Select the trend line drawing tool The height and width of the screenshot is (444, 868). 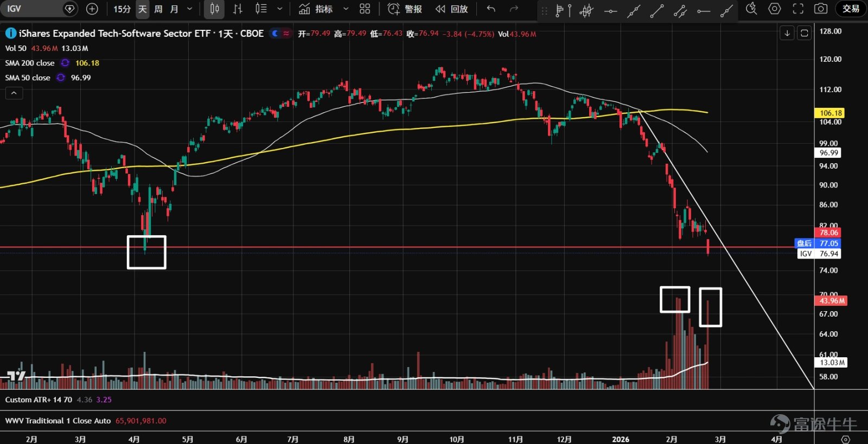(657, 9)
